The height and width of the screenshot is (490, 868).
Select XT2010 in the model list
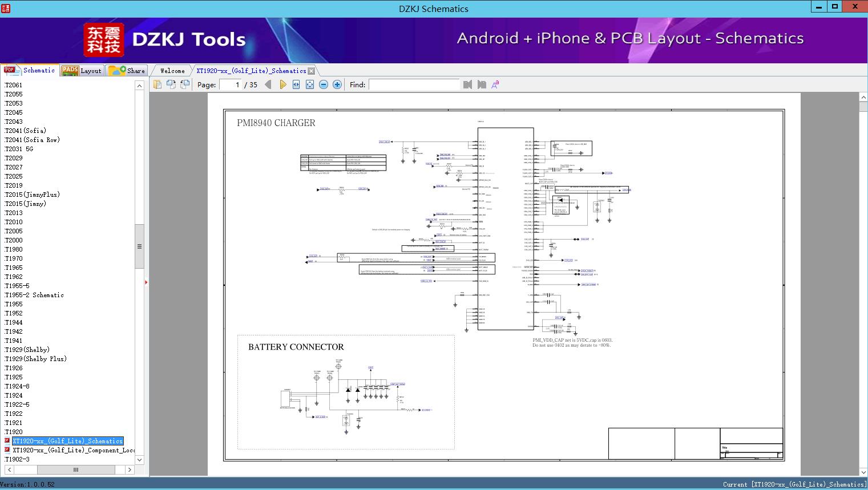pyautogui.click(x=14, y=222)
